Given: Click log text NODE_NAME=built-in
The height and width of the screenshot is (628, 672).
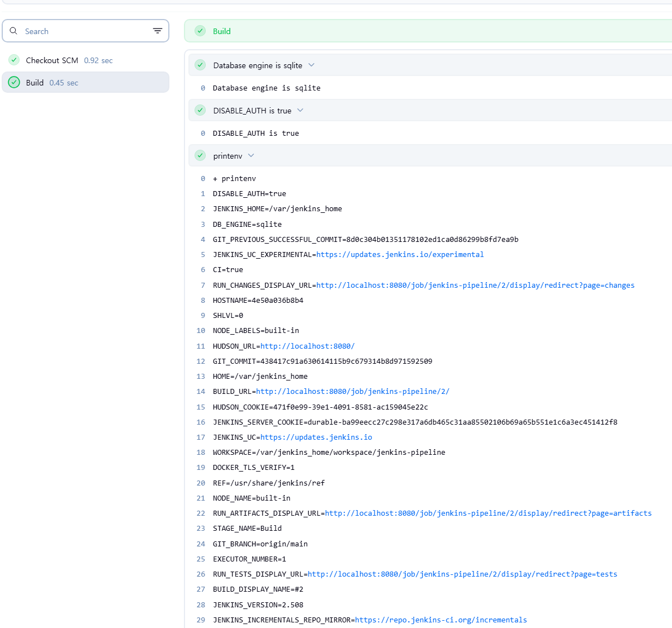Looking at the screenshot, I should click(252, 498).
